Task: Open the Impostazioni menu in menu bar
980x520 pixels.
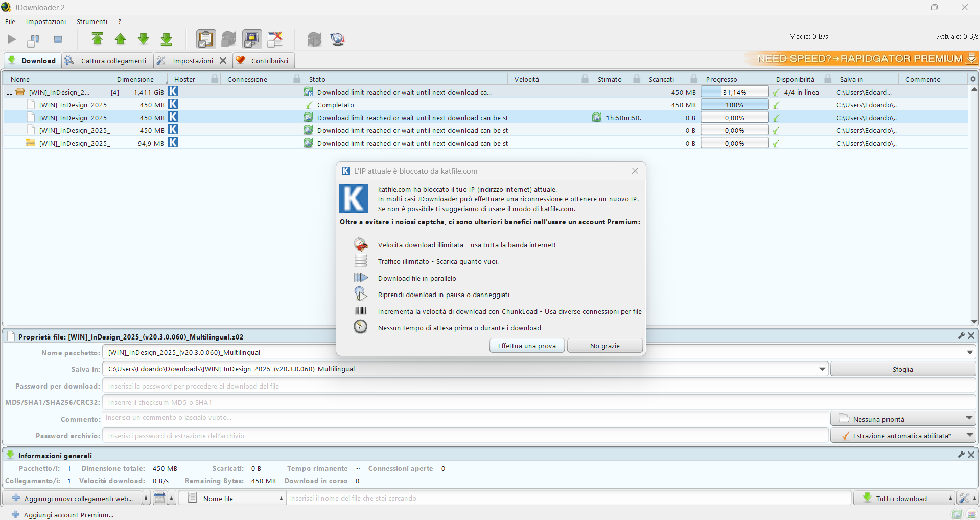Action: click(x=46, y=21)
